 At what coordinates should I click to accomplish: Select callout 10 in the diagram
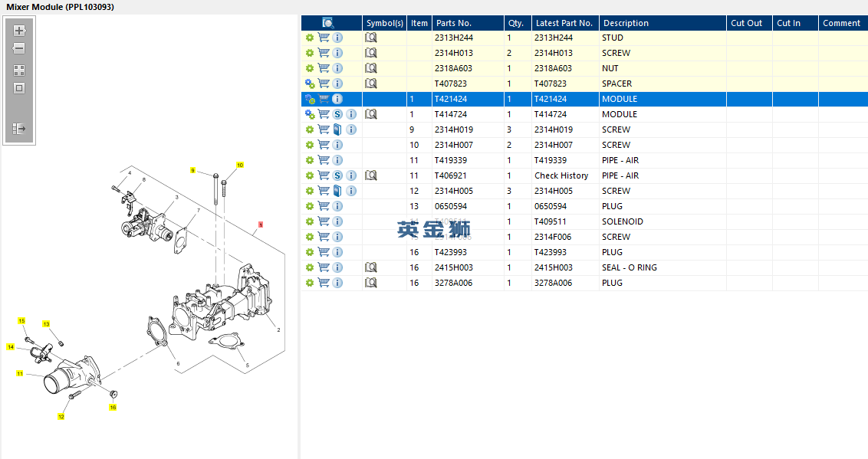pos(240,165)
